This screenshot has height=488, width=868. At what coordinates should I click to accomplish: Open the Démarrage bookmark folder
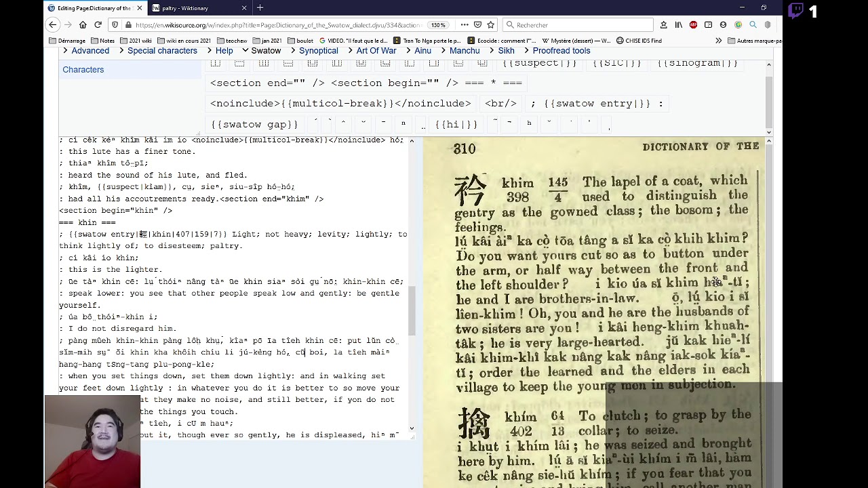pyautogui.click(x=67, y=41)
